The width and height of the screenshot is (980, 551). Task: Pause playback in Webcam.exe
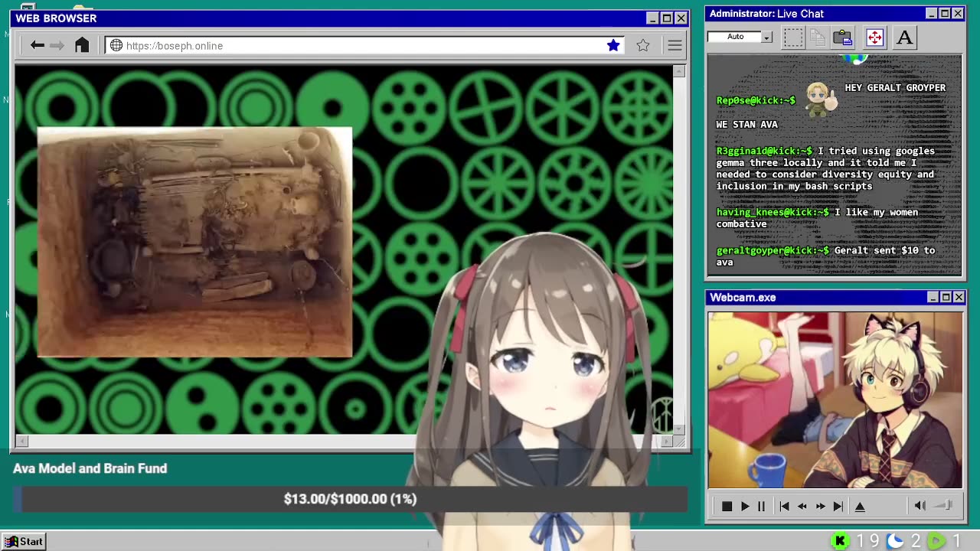(x=761, y=506)
